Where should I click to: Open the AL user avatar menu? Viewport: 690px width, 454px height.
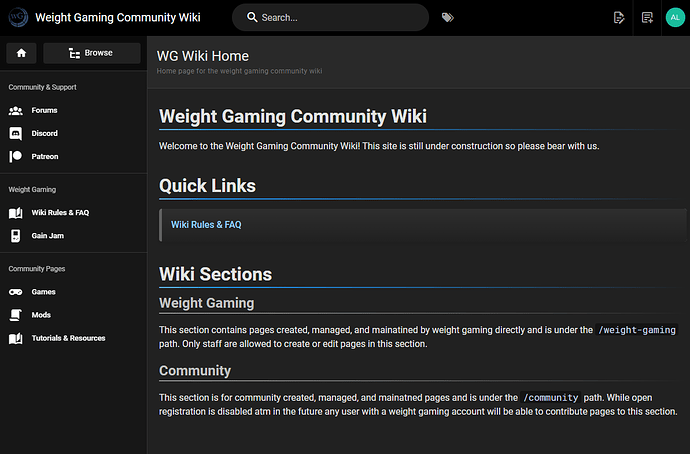[675, 18]
